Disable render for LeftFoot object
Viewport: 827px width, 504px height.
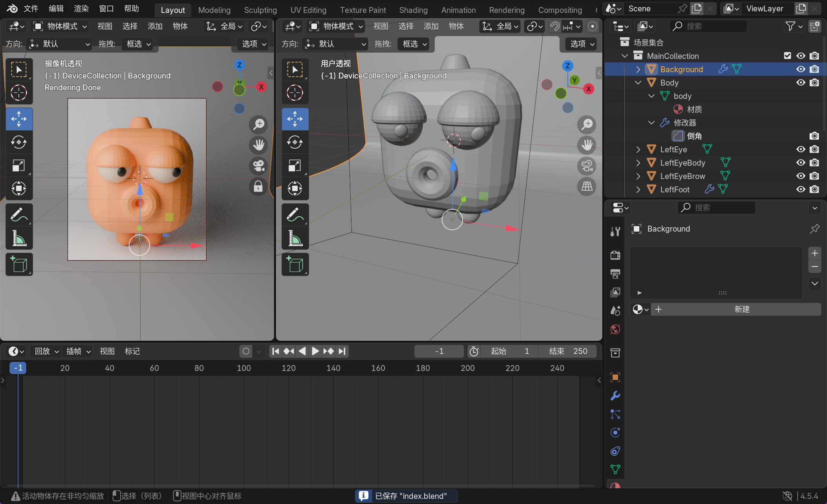(814, 189)
